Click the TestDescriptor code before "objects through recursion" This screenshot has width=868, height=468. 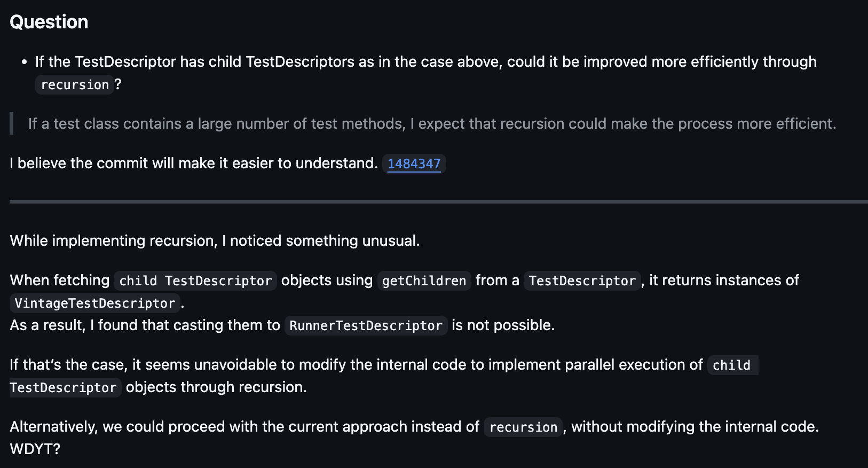click(x=63, y=387)
